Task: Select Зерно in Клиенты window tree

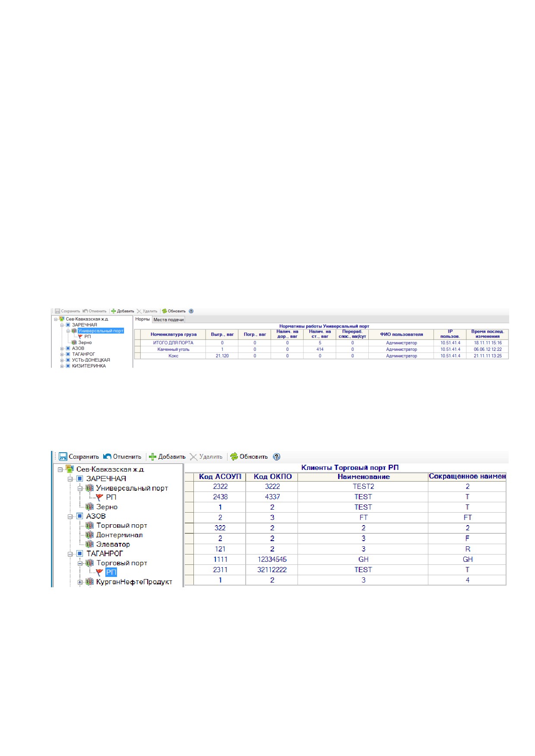Action: pos(107,507)
